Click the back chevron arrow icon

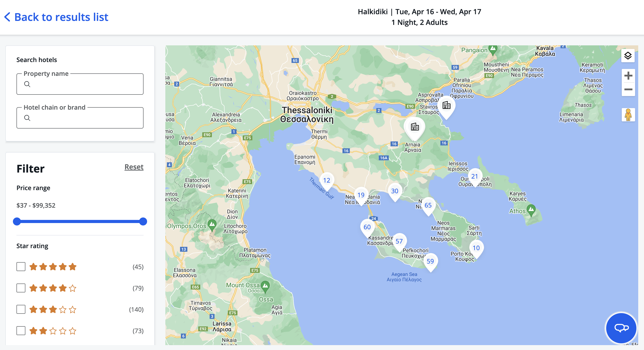tap(7, 17)
